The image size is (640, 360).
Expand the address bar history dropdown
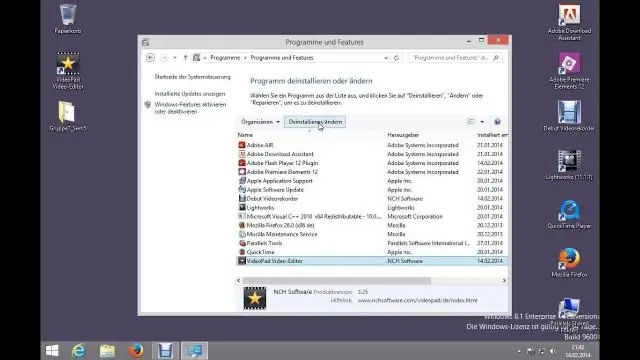point(386,58)
